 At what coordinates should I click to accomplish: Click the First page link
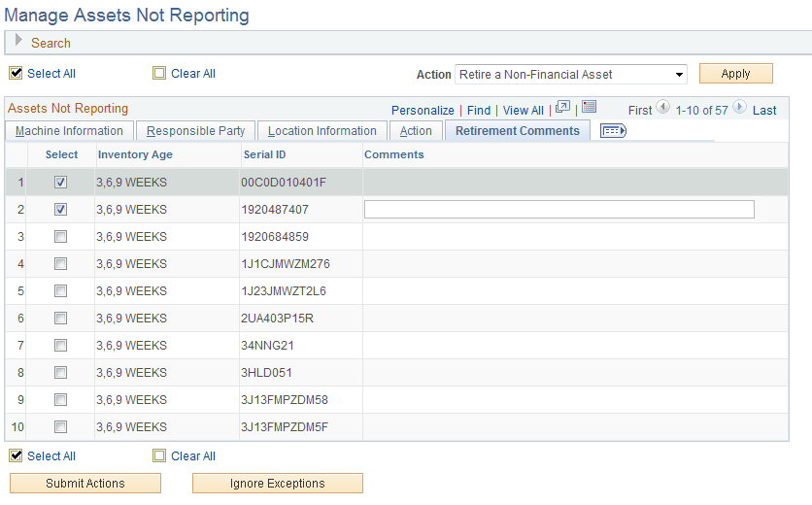tap(640, 111)
